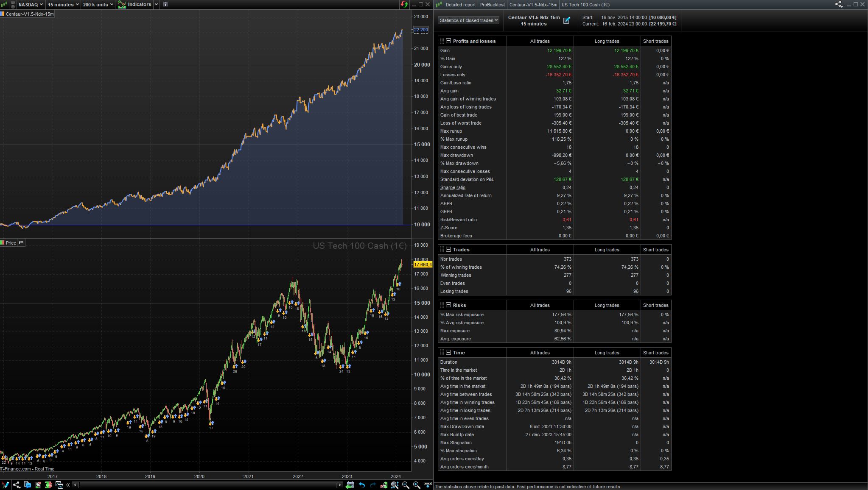Grab the Time section drag handle
The width and height of the screenshot is (868, 490).
pyautogui.click(x=442, y=353)
